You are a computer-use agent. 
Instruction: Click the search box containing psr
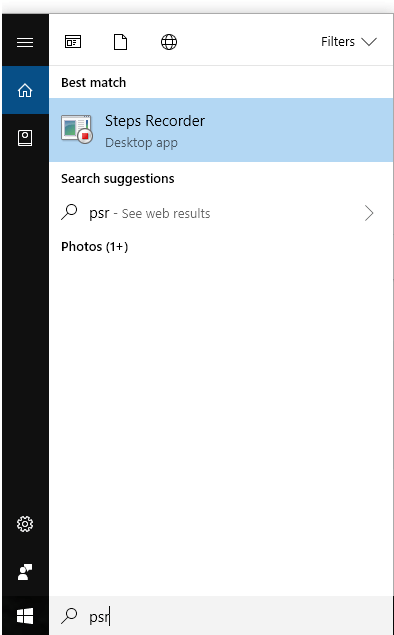[x=221, y=616]
